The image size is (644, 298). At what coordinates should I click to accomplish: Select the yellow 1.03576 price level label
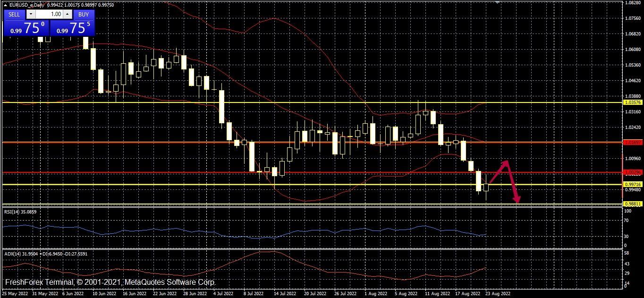632,102
